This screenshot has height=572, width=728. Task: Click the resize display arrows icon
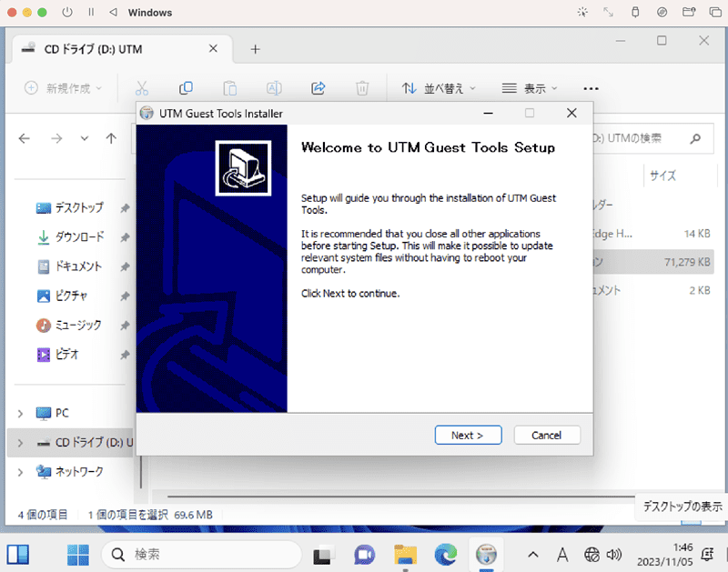(608, 12)
